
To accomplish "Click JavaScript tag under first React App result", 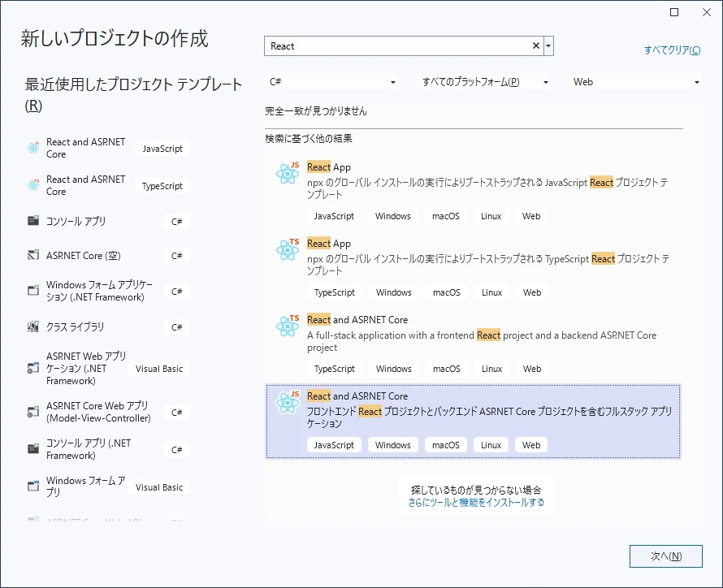I will pos(334,216).
